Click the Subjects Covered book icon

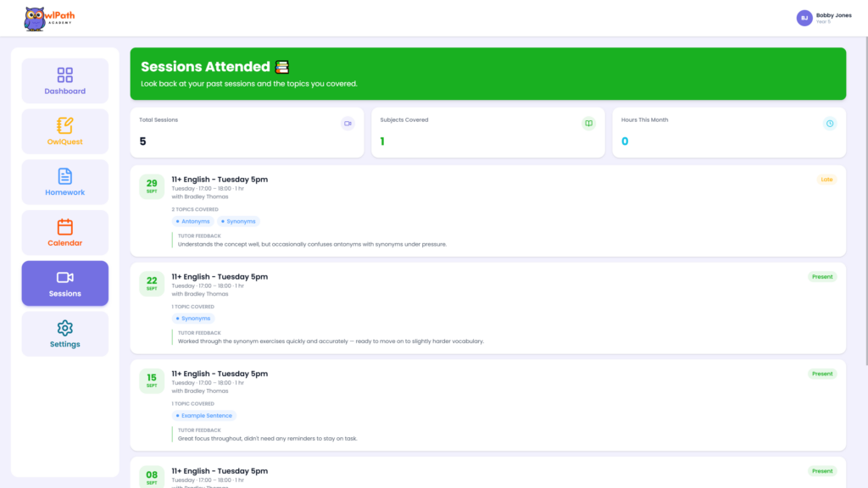(x=588, y=124)
